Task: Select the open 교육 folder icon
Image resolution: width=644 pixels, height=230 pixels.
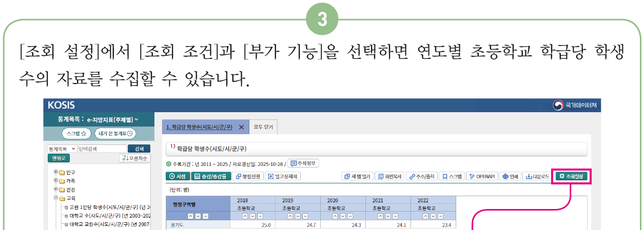Action: pyautogui.click(x=62, y=199)
